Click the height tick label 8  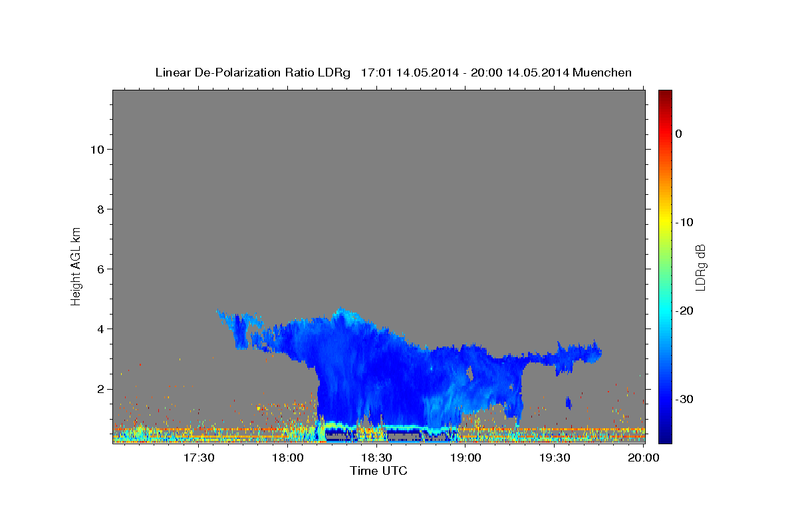pos(100,209)
